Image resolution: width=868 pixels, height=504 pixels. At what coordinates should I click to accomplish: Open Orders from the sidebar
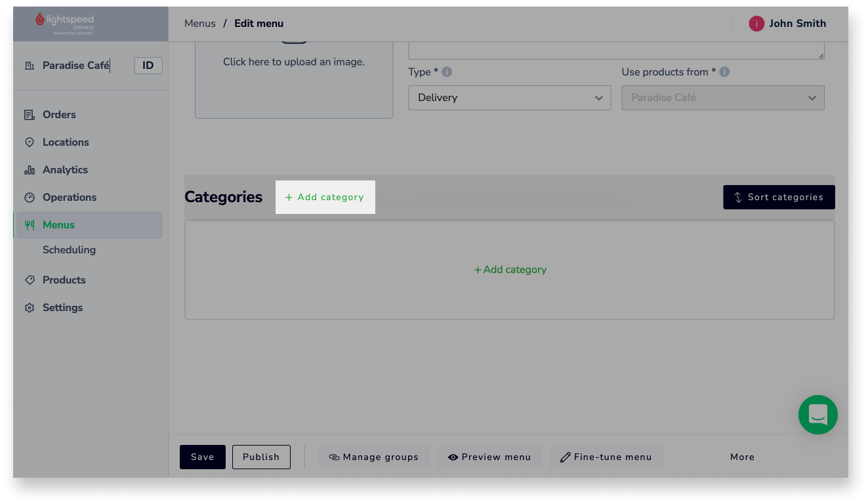tap(59, 115)
